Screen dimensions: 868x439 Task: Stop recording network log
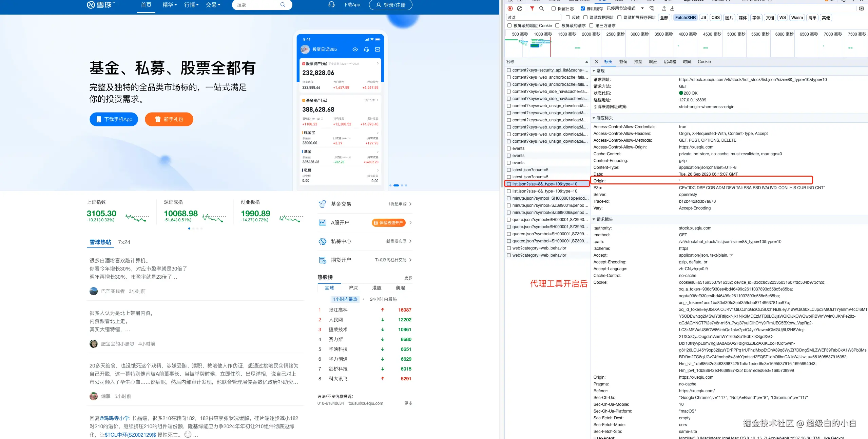pos(510,8)
